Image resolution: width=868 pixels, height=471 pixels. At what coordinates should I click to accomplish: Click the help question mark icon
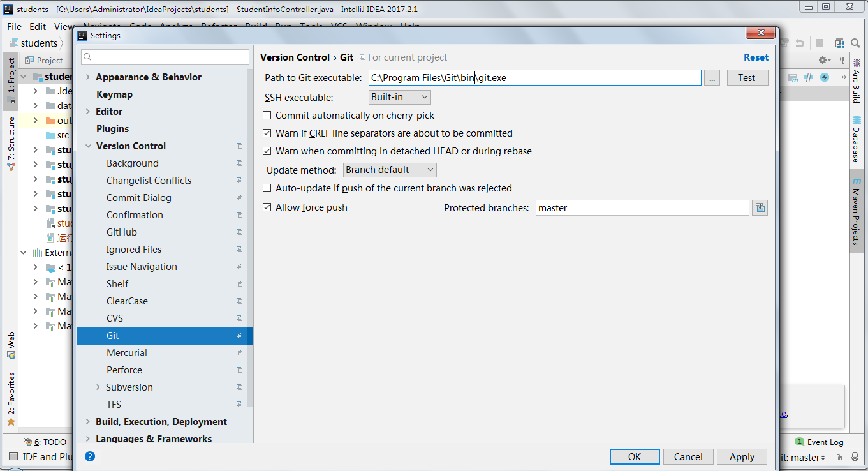(x=90, y=456)
